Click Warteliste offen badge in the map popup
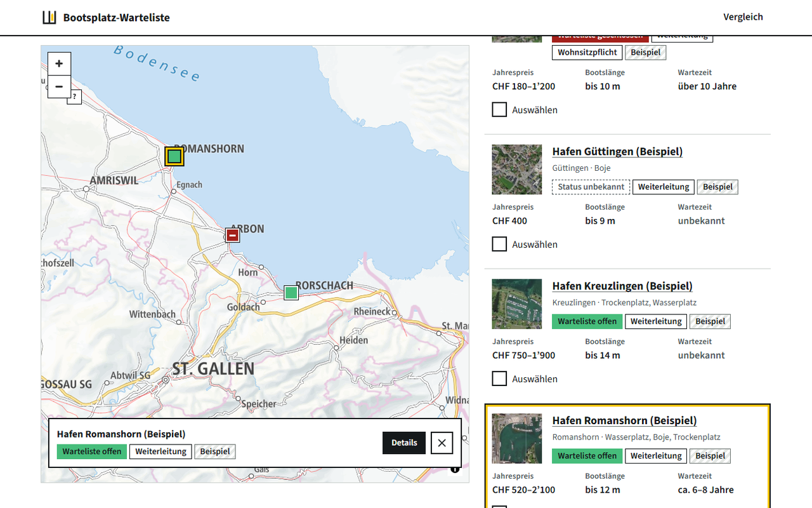 pos(92,451)
